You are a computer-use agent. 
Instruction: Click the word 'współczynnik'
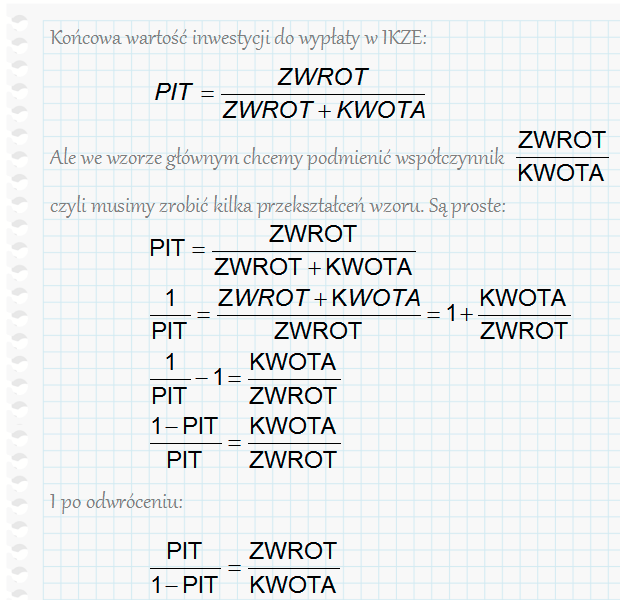(454, 158)
